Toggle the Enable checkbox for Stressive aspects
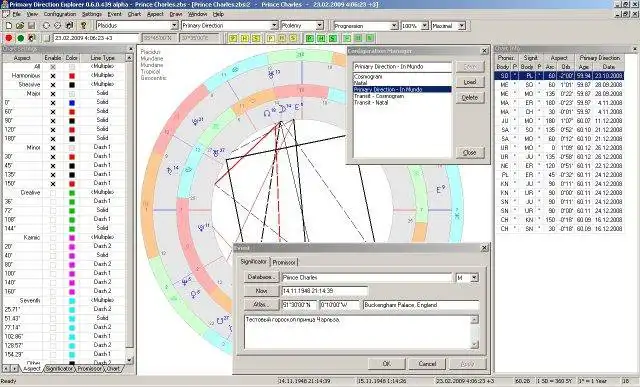Viewport: 640px width, 387px height. point(53,85)
